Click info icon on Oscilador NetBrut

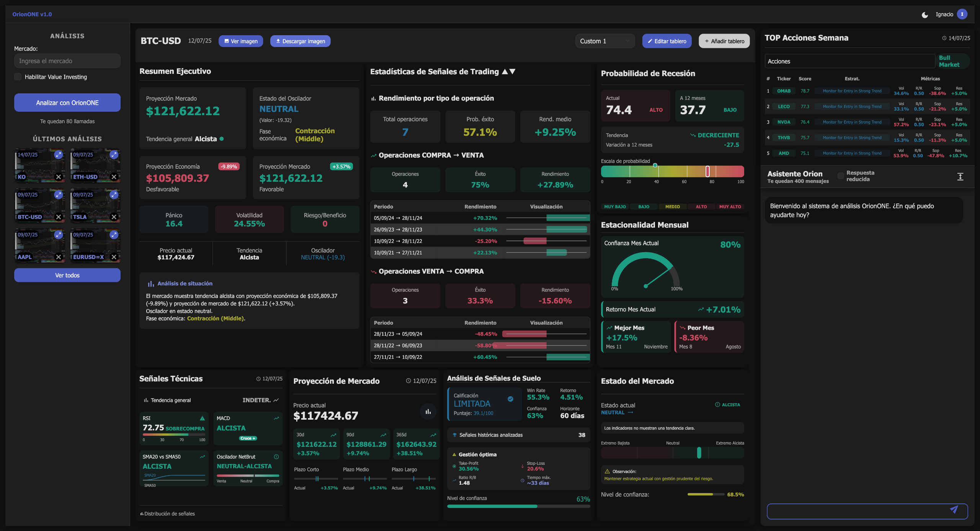276,457
